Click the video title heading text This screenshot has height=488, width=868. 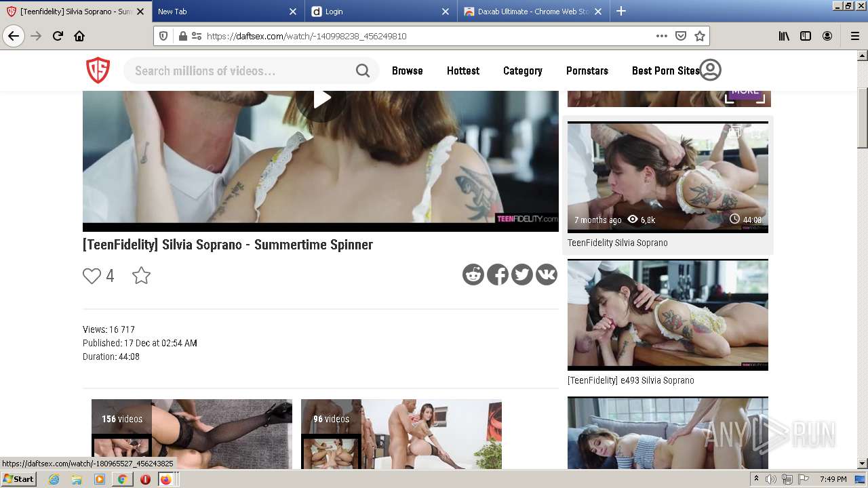pos(228,245)
